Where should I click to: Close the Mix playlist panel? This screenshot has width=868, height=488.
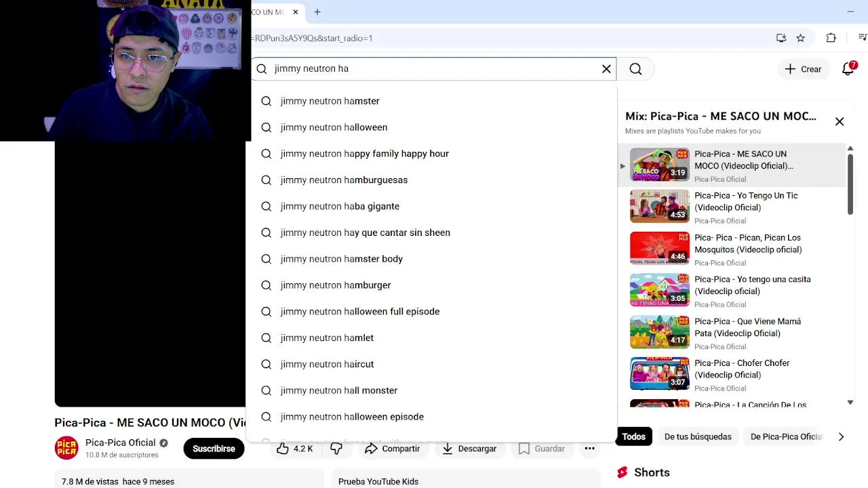click(840, 122)
